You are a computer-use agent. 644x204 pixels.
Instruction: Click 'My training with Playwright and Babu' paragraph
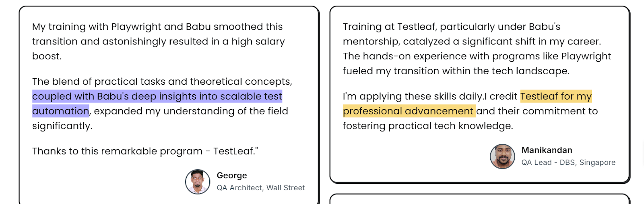click(x=159, y=41)
